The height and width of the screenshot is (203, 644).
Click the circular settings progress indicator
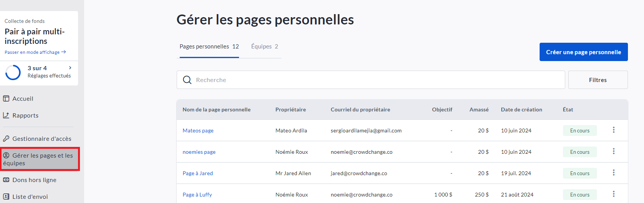point(13,72)
